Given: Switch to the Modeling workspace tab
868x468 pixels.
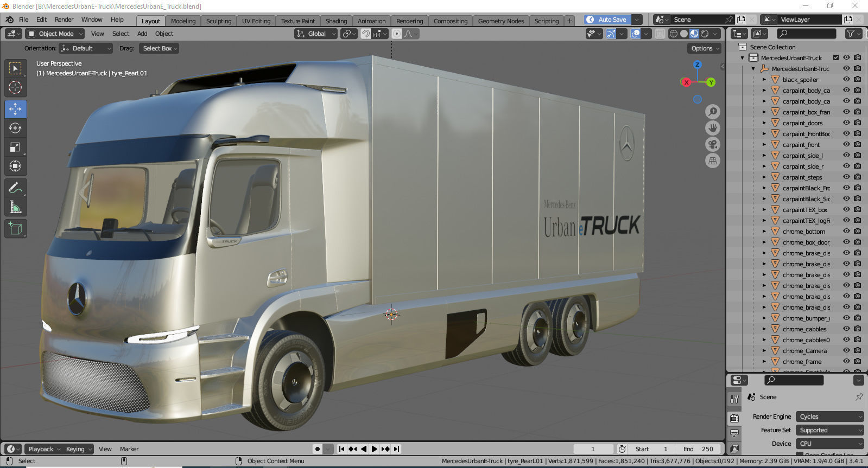Looking at the screenshot, I should [x=183, y=21].
